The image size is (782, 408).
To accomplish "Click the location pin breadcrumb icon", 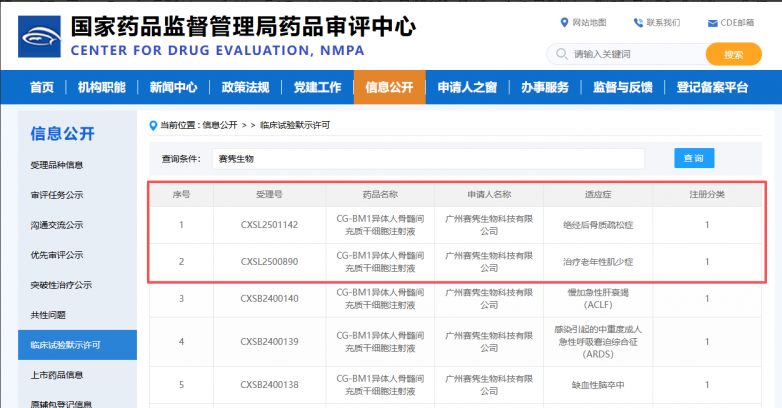I will pos(152,125).
